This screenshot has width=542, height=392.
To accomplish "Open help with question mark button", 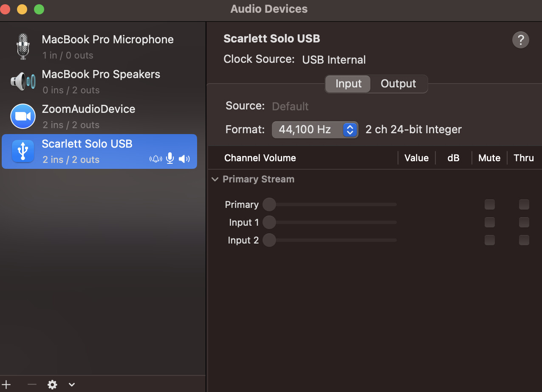I will tap(521, 40).
